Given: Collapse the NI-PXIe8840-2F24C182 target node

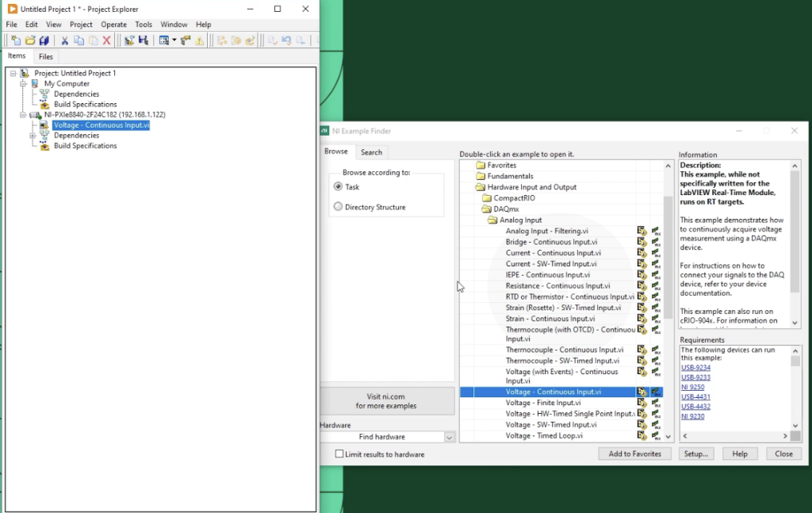Looking at the screenshot, I should pos(23,114).
